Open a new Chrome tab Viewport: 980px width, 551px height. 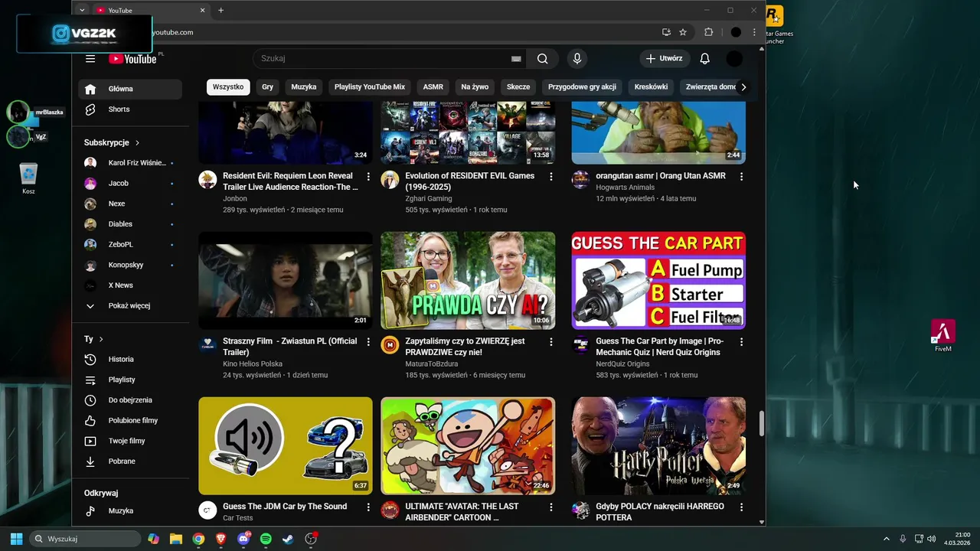pos(221,10)
